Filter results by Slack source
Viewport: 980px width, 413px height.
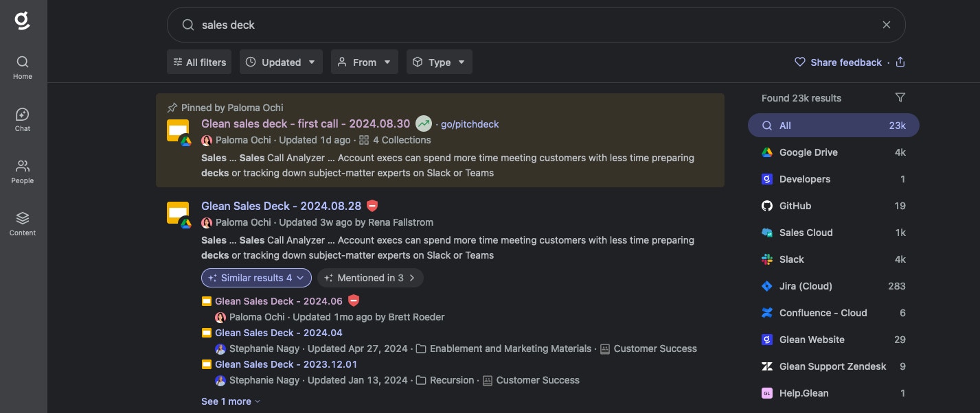coord(833,259)
